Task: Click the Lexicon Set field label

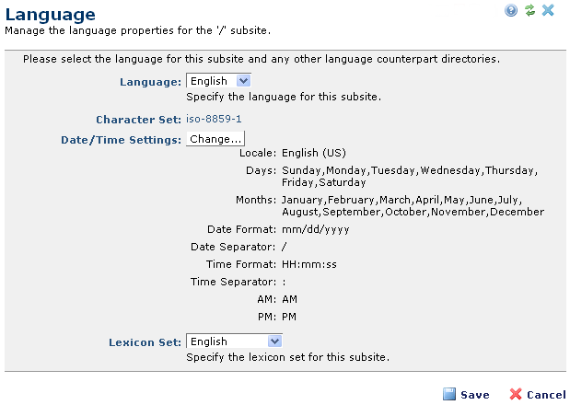Action: tap(145, 342)
